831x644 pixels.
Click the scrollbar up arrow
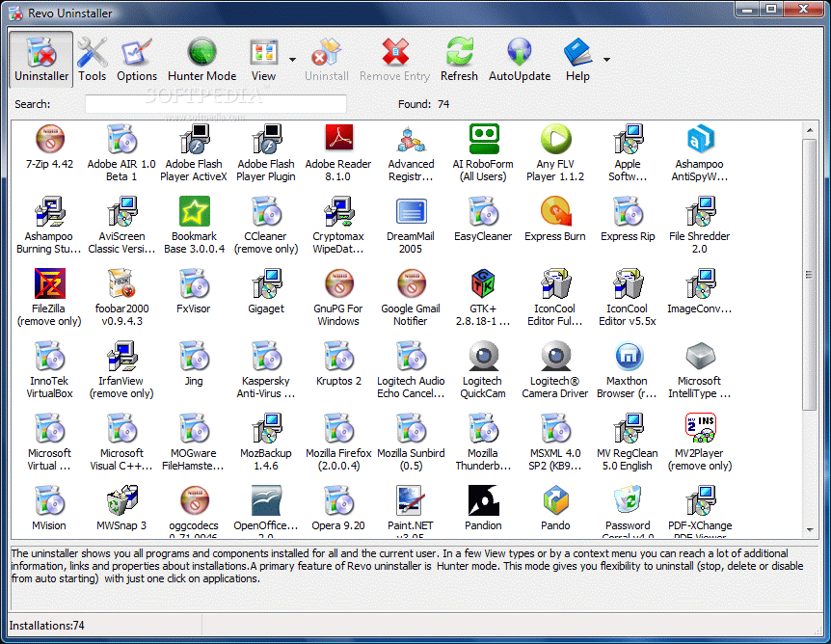(810, 130)
